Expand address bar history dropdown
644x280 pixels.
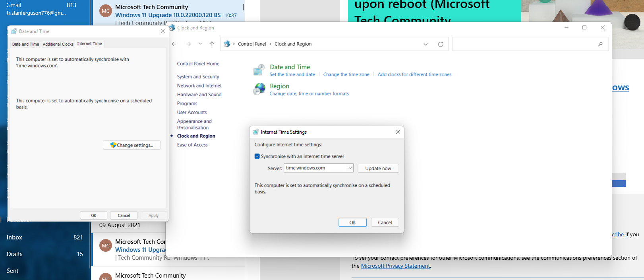click(425, 44)
